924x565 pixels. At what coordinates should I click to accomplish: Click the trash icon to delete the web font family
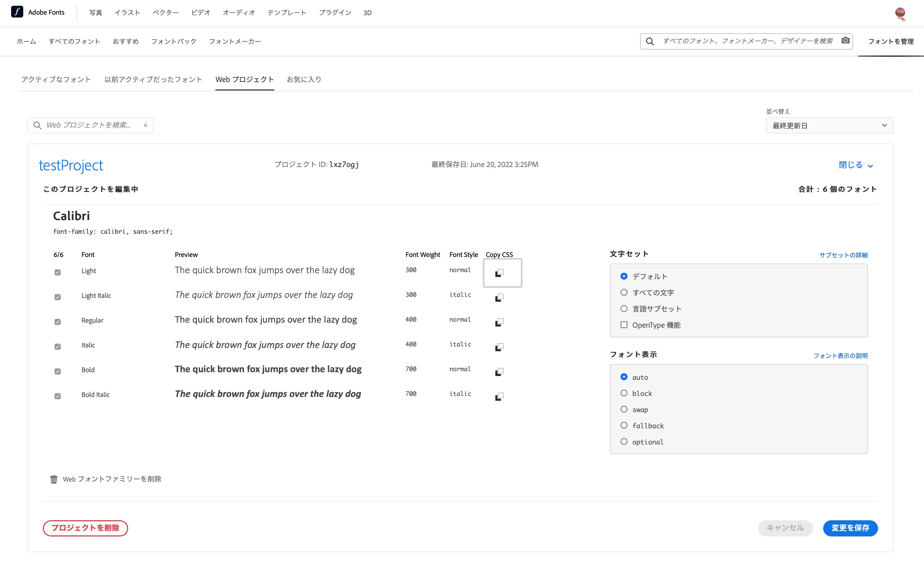click(x=54, y=479)
